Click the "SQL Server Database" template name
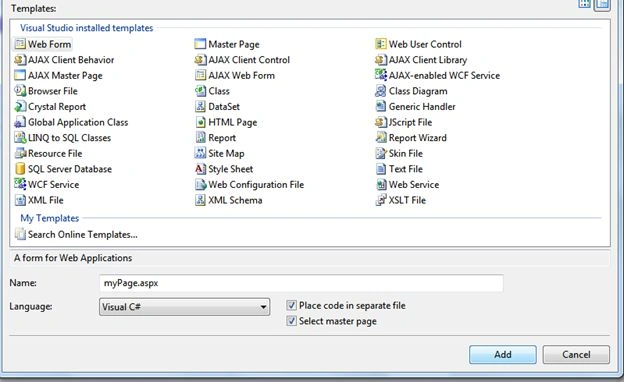Screen dimensions: 624x382 pos(70,169)
